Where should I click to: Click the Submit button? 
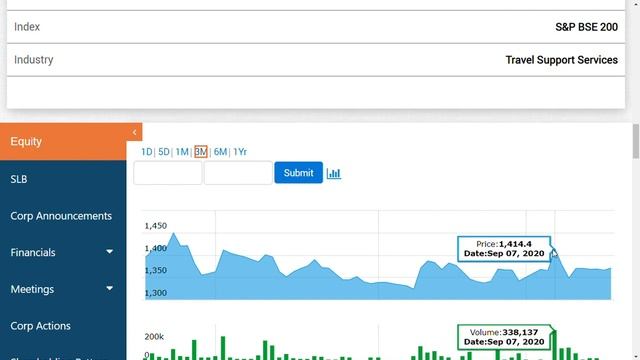pos(298,173)
